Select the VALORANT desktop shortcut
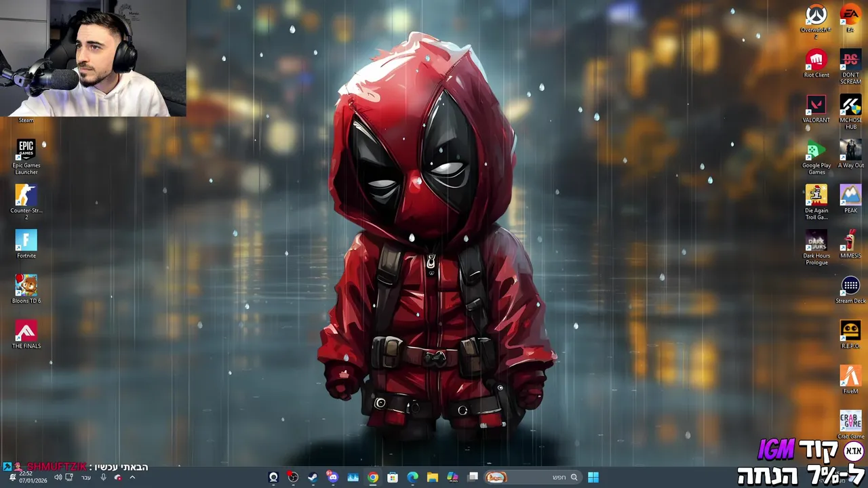The image size is (868, 488). click(816, 109)
